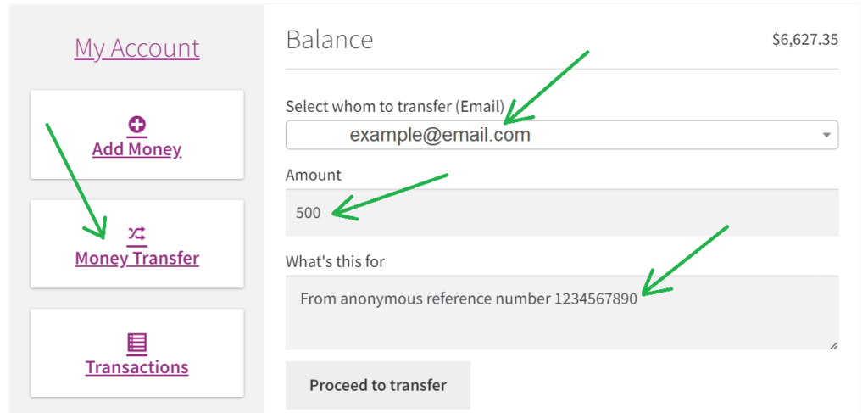The width and height of the screenshot is (868, 413).
Task: Click the Proceed to transfer button
Action: coord(378,385)
